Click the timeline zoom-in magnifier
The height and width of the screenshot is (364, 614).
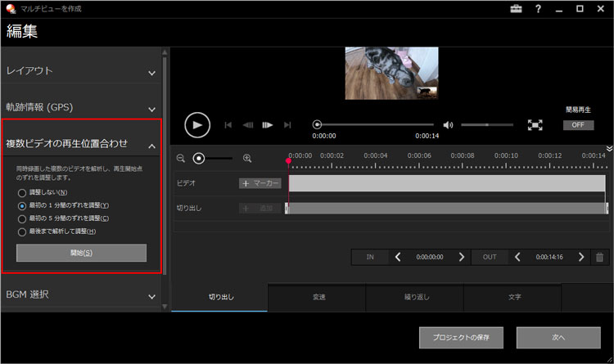click(x=247, y=158)
